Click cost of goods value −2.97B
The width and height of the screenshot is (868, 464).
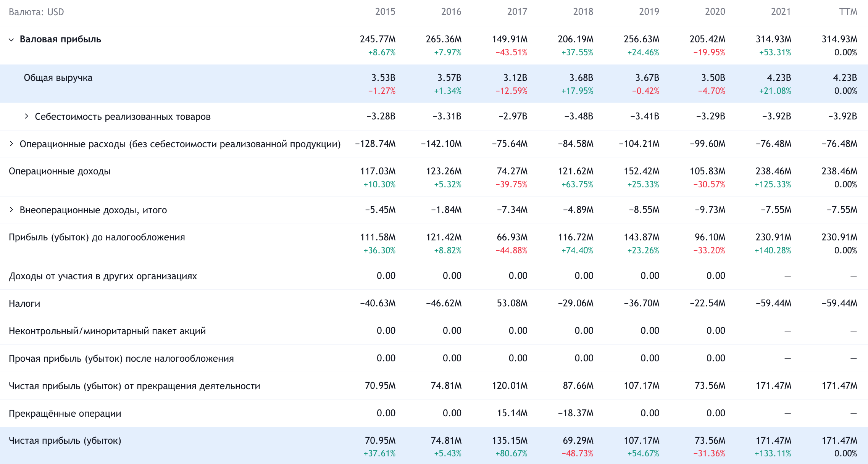(x=513, y=116)
